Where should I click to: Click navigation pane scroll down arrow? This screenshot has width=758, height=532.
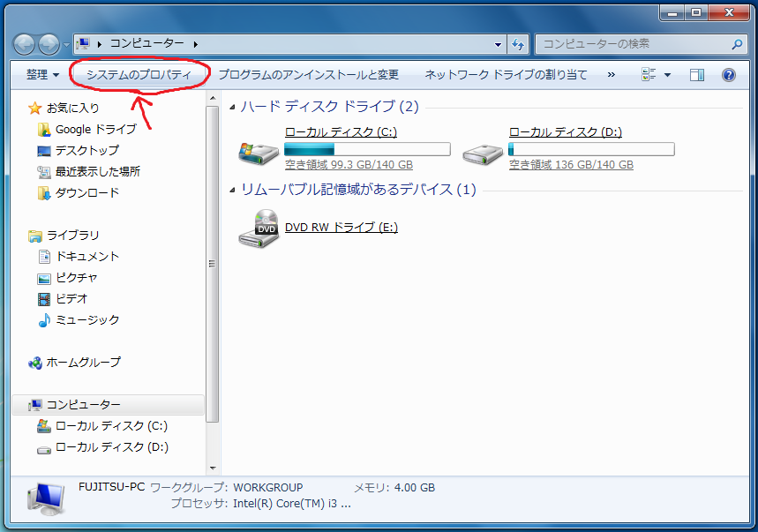(x=212, y=468)
